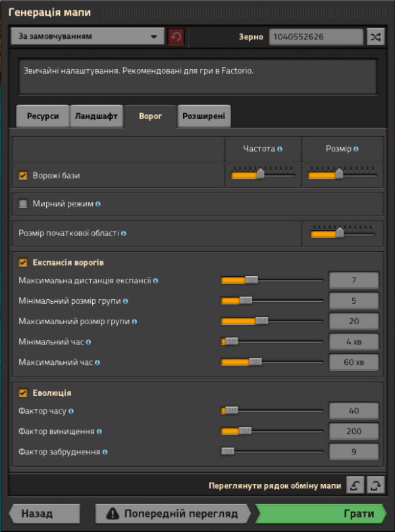
Task: Click the import map exchange string icon
Action: 355,485
